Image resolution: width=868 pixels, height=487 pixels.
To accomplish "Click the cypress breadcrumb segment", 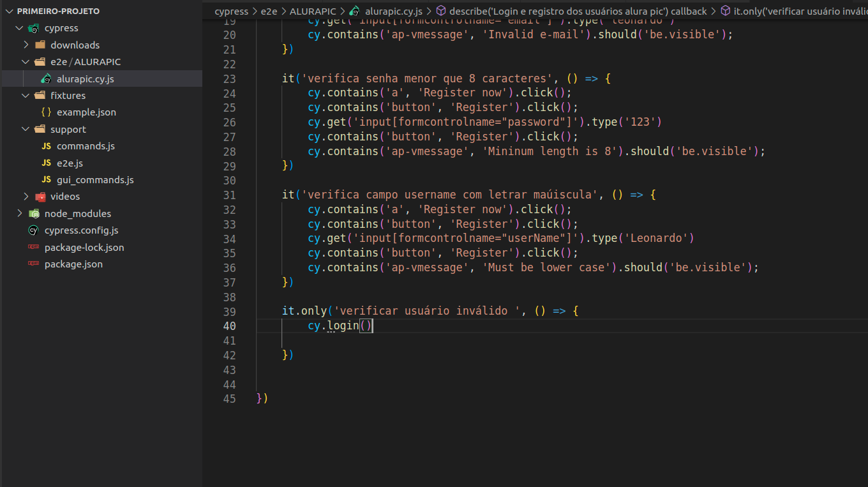I will (x=231, y=11).
